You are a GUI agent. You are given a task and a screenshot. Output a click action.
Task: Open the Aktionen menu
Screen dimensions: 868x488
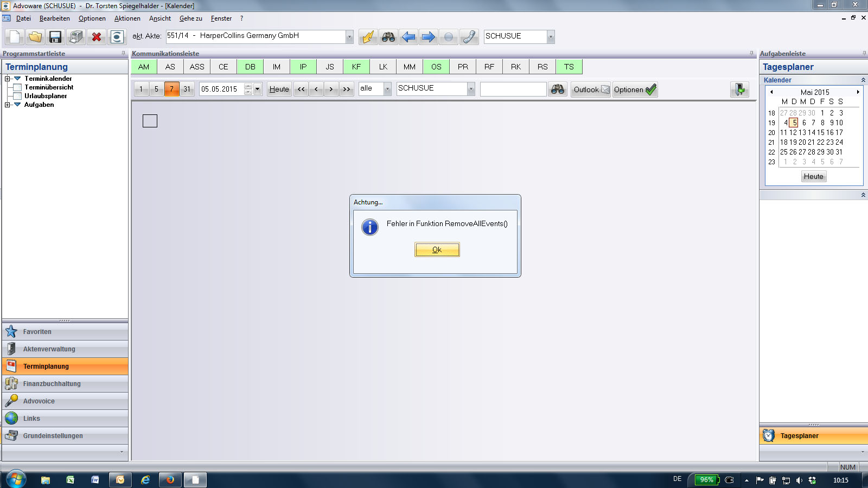click(127, 18)
